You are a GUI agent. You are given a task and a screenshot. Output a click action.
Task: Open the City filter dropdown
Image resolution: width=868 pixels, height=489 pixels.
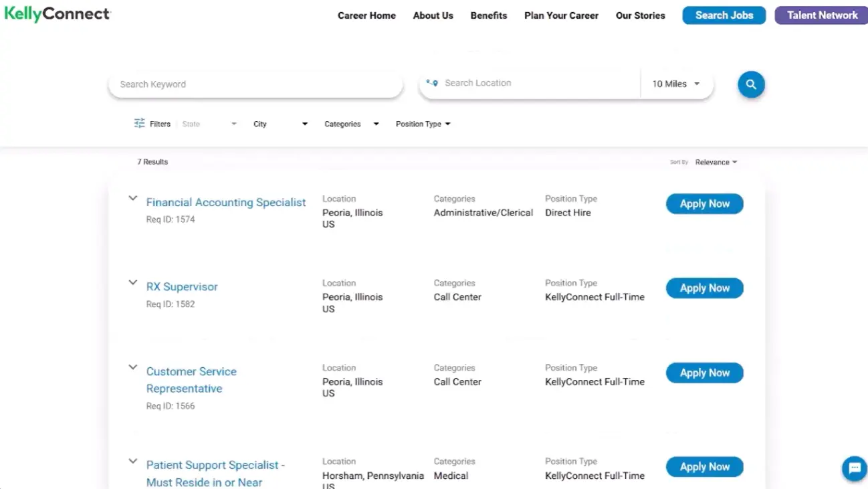coord(280,124)
